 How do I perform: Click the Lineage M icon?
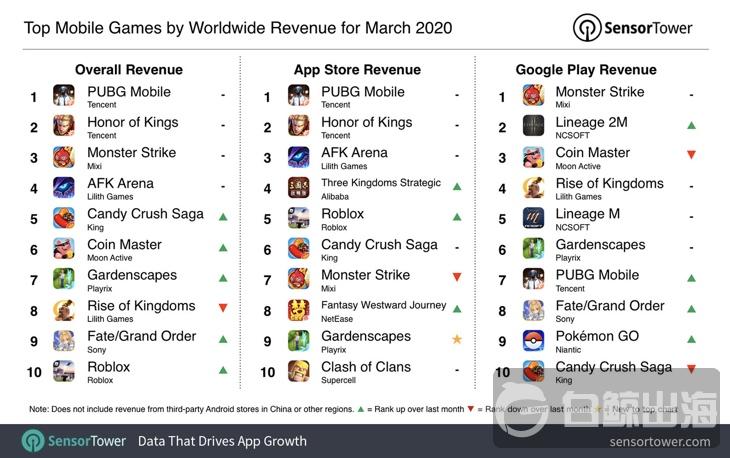click(x=533, y=218)
